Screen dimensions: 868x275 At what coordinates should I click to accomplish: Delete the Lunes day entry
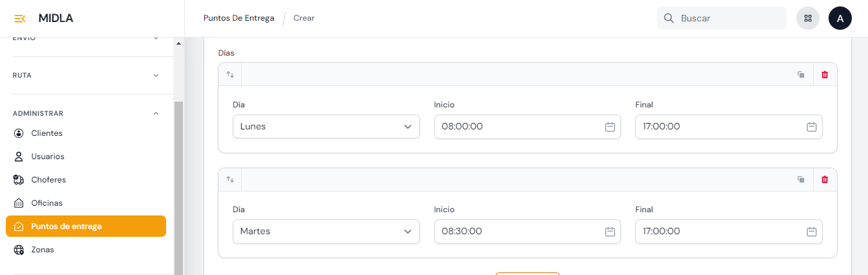coord(825,74)
